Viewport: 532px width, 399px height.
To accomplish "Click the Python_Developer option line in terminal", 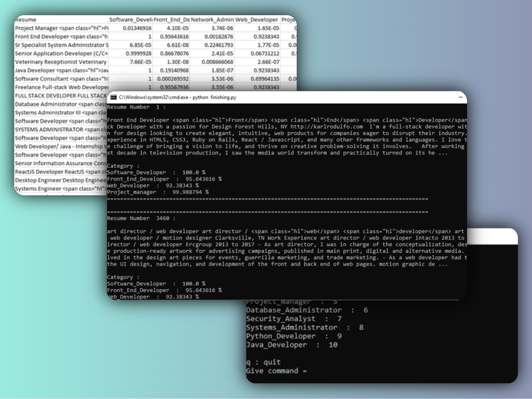I will coord(294,336).
